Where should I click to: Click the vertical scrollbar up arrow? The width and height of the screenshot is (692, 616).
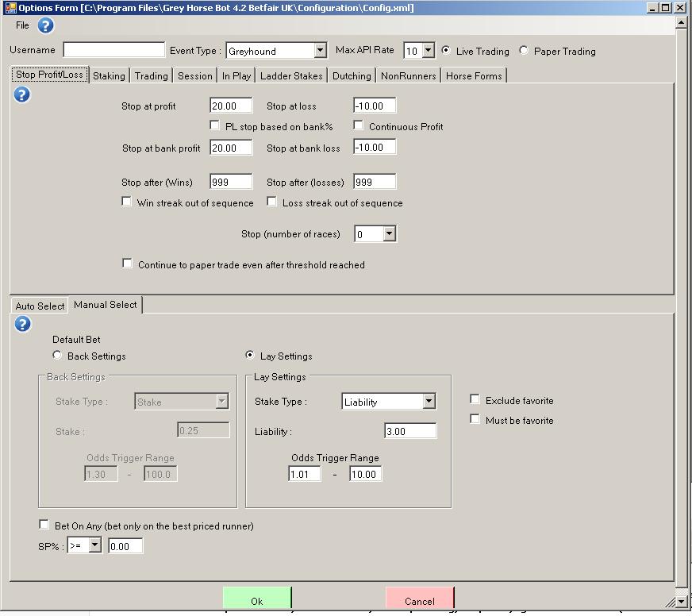pos(681,22)
